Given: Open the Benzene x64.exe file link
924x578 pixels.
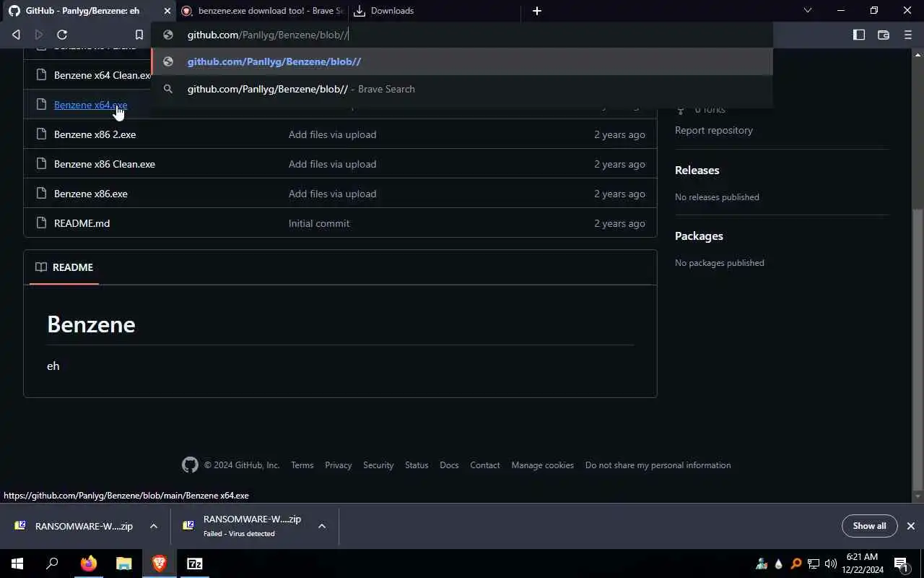Looking at the screenshot, I should point(90,105).
